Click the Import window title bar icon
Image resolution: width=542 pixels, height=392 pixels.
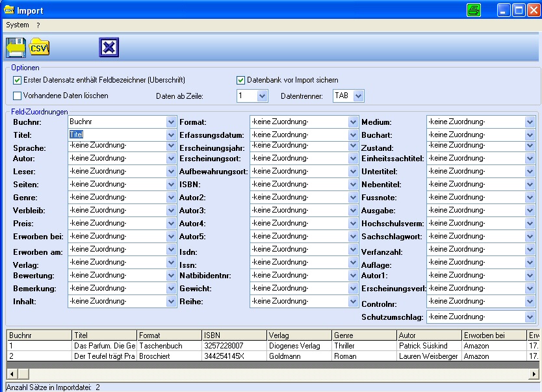9,10
